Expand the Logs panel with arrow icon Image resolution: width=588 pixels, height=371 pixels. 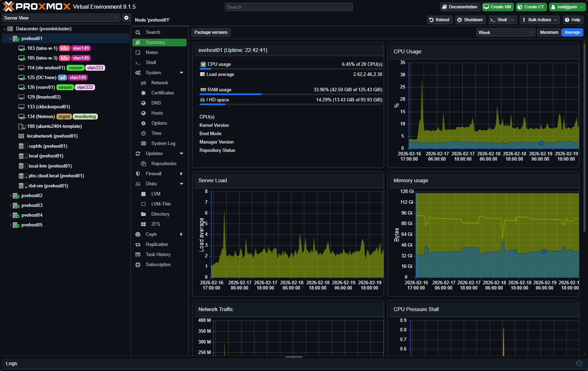pos(579,363)
